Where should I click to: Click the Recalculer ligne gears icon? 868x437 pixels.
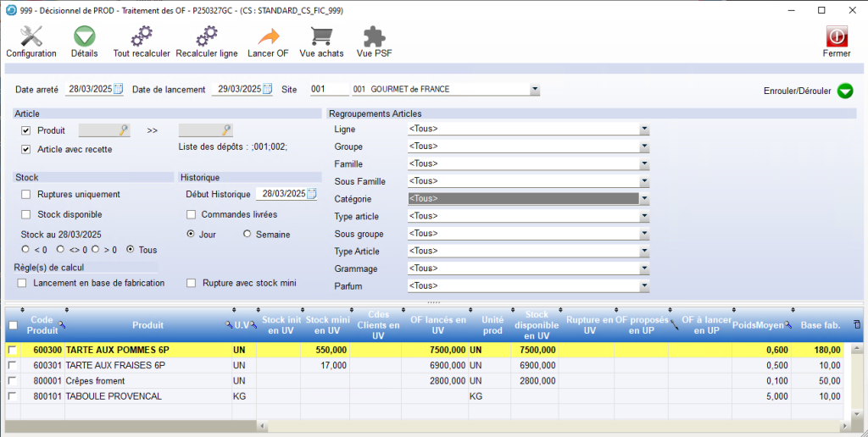pos(207,37)
